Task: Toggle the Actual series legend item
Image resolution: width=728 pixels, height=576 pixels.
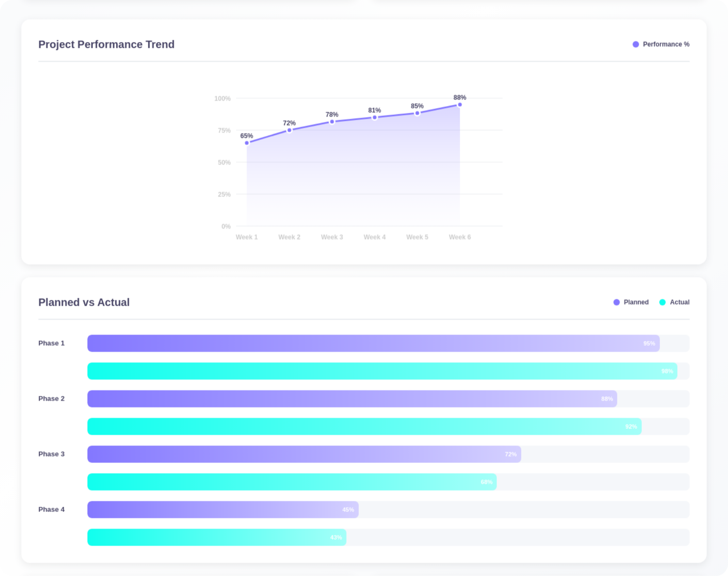Action: [x=675, y=302]
